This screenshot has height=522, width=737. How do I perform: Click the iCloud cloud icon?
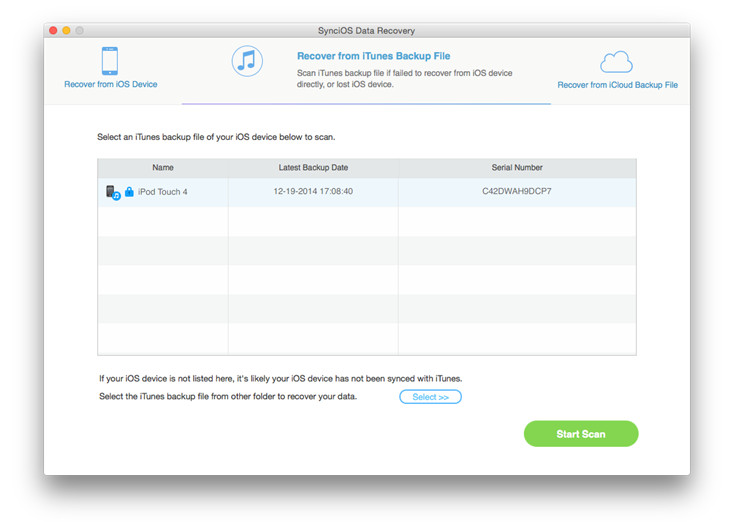pyautogui.click(x=616, y=62)
